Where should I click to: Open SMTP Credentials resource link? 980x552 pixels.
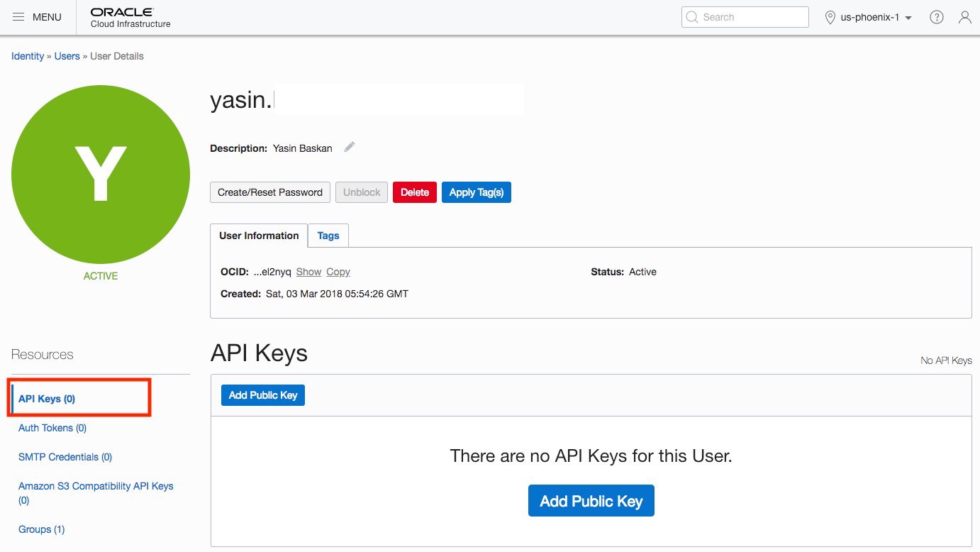tap(65, 457)
